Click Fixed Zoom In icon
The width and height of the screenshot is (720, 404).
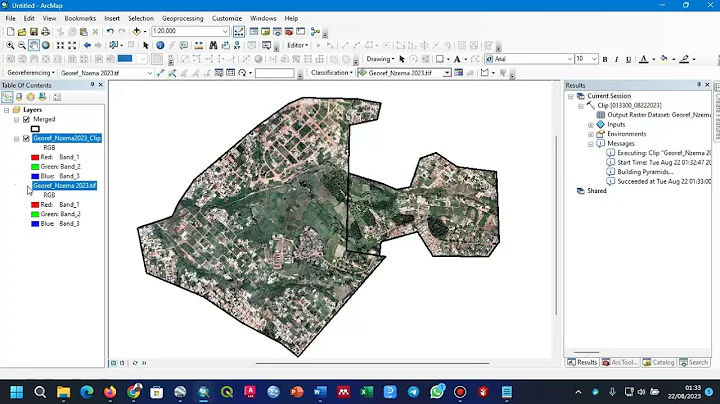click(x=60, y=45)
